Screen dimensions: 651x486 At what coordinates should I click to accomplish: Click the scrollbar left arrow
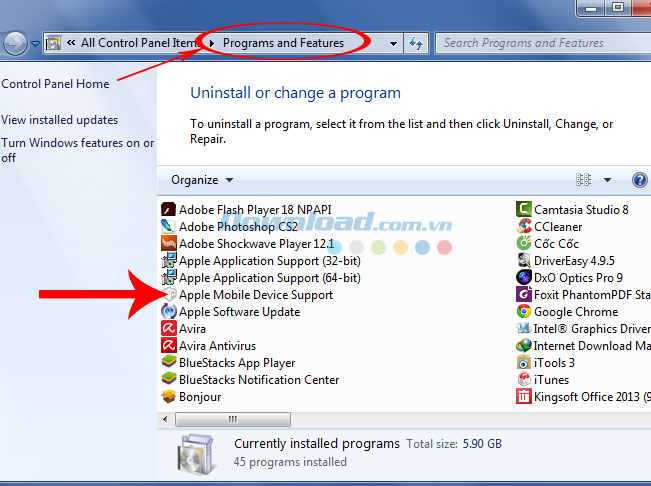point(165,419)
